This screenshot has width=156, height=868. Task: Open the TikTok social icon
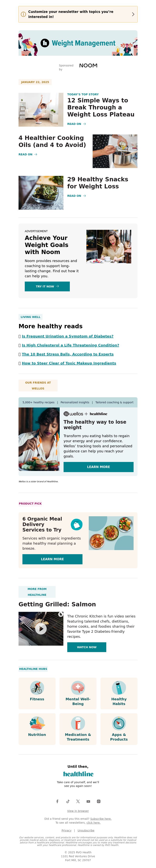[x=68, y=801]
